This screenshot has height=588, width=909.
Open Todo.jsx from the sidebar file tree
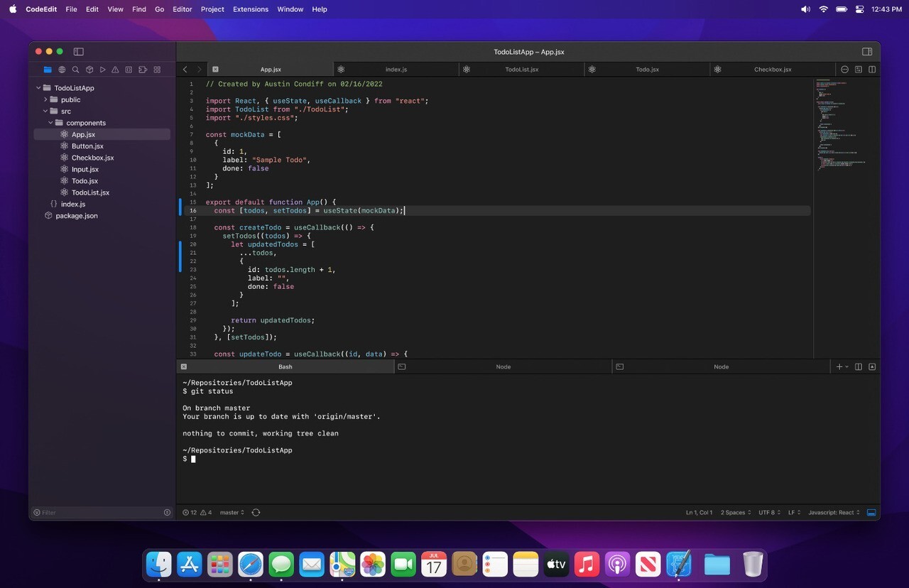(x=85, y=180)
